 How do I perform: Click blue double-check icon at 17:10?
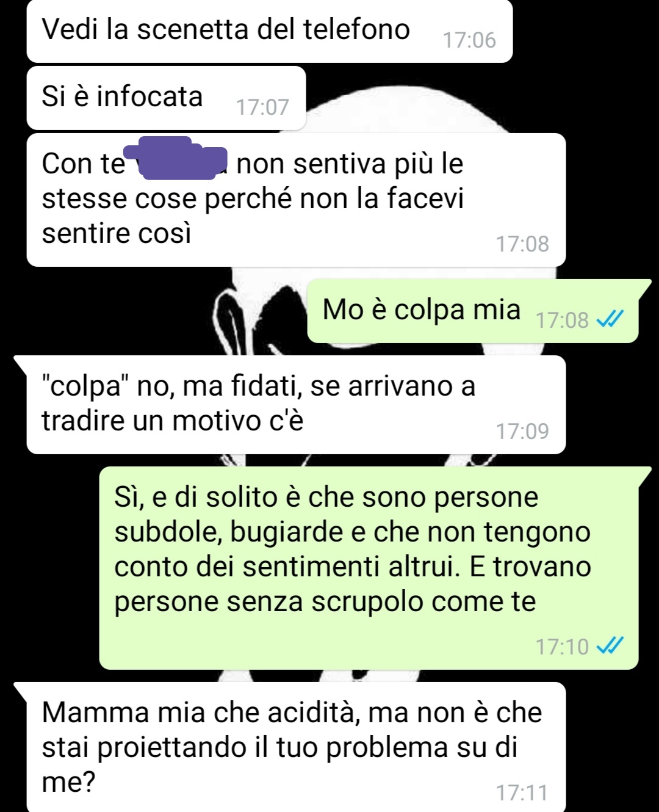pyautogui.click(x=610, y=646)
